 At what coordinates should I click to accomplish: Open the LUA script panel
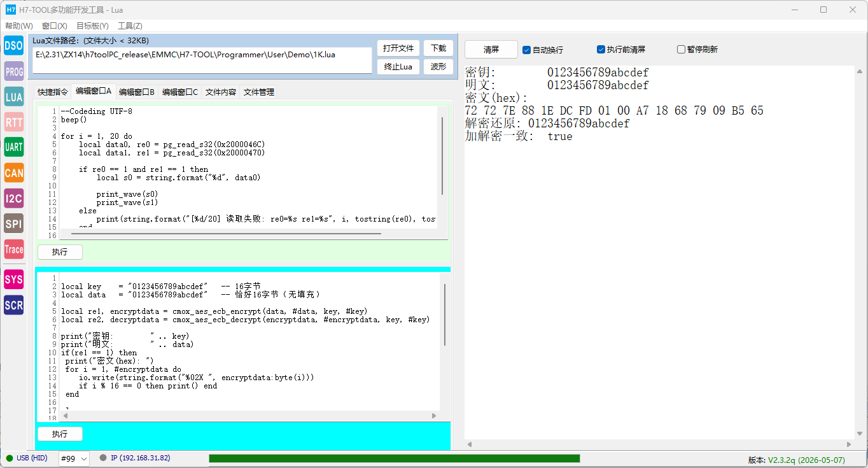coord(14,97)
